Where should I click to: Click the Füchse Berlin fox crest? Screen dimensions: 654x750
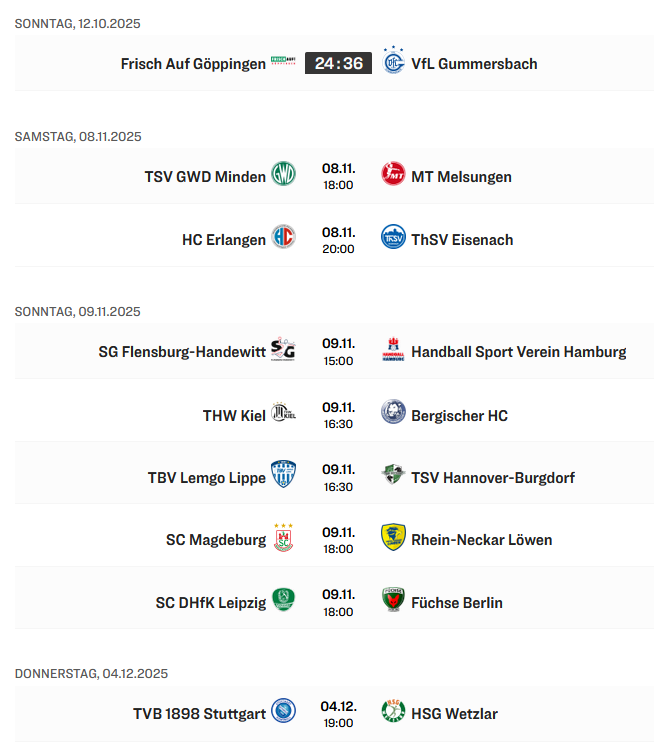(x=393, y=601)
